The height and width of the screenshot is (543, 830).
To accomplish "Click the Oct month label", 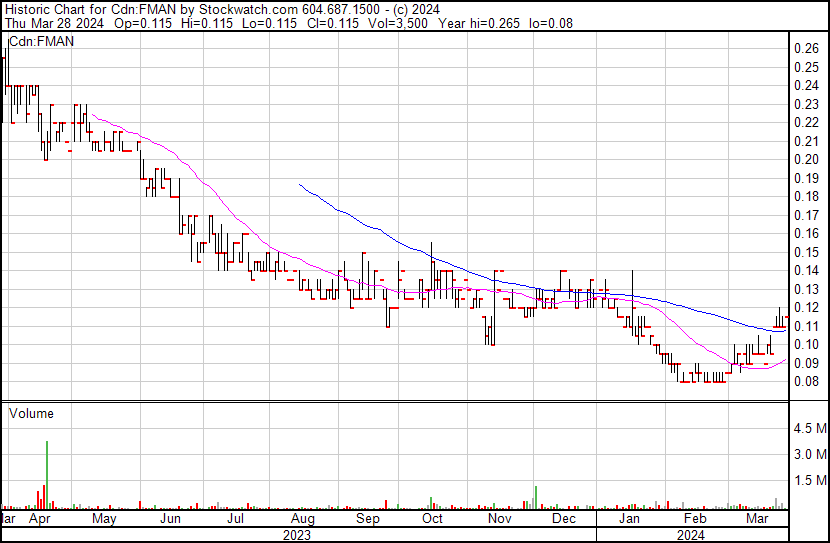I will click(x=432, y=519).
